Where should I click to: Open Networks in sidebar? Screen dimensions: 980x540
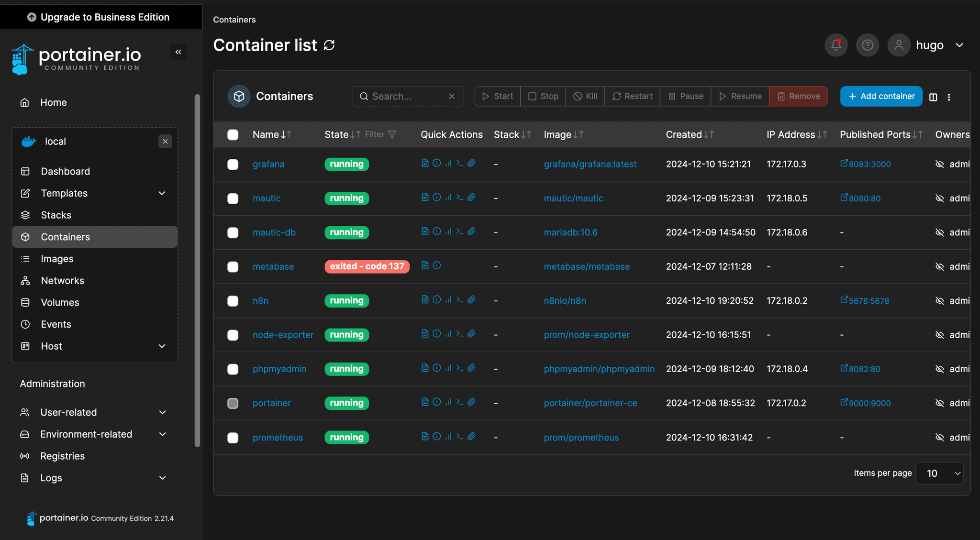point(95,281)
